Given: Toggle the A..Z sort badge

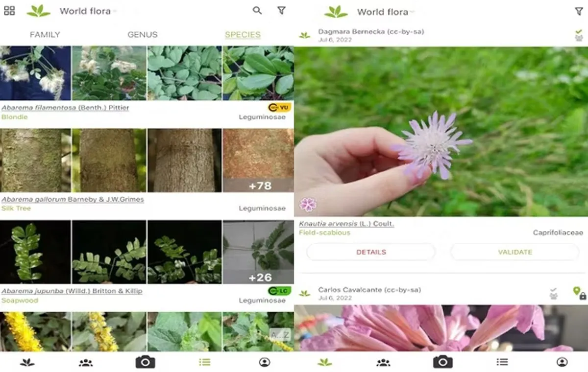Looking at the screenshot, I should point(280,335).
